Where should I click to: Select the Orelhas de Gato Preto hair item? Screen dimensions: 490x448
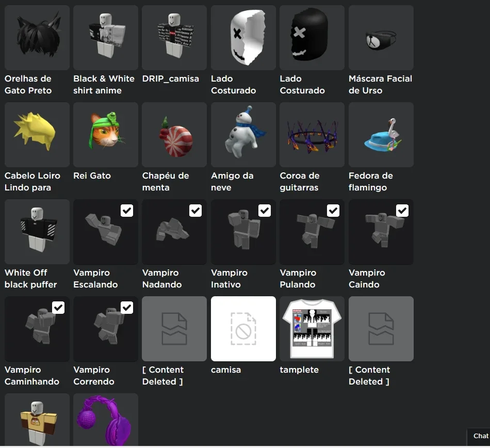[37, 38]
